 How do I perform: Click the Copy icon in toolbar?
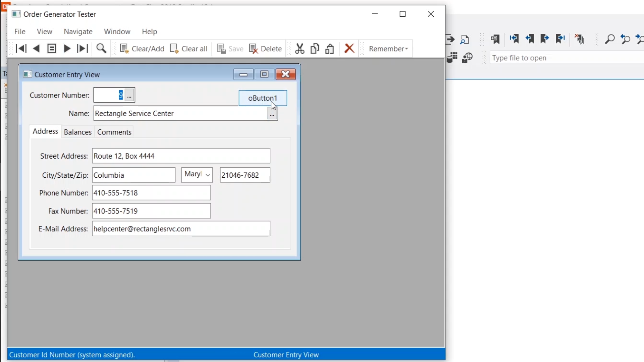(315, 49)
